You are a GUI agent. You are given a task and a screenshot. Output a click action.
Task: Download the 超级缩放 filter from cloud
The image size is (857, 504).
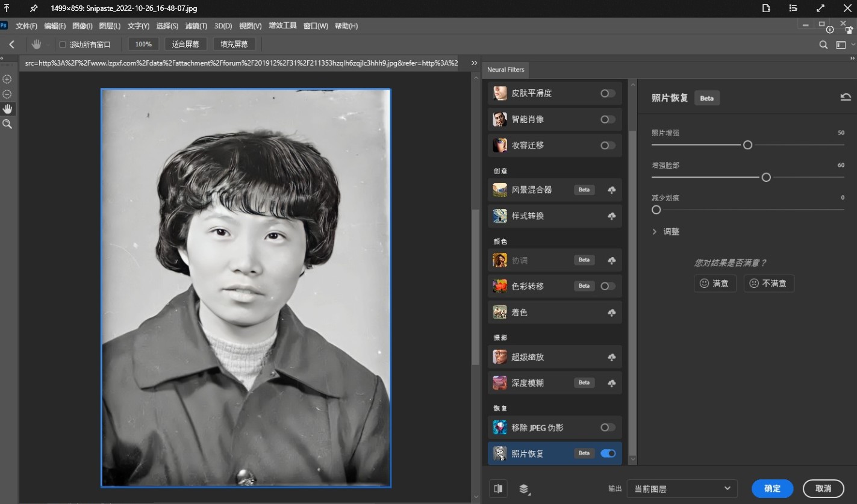(x=612, y=357)
